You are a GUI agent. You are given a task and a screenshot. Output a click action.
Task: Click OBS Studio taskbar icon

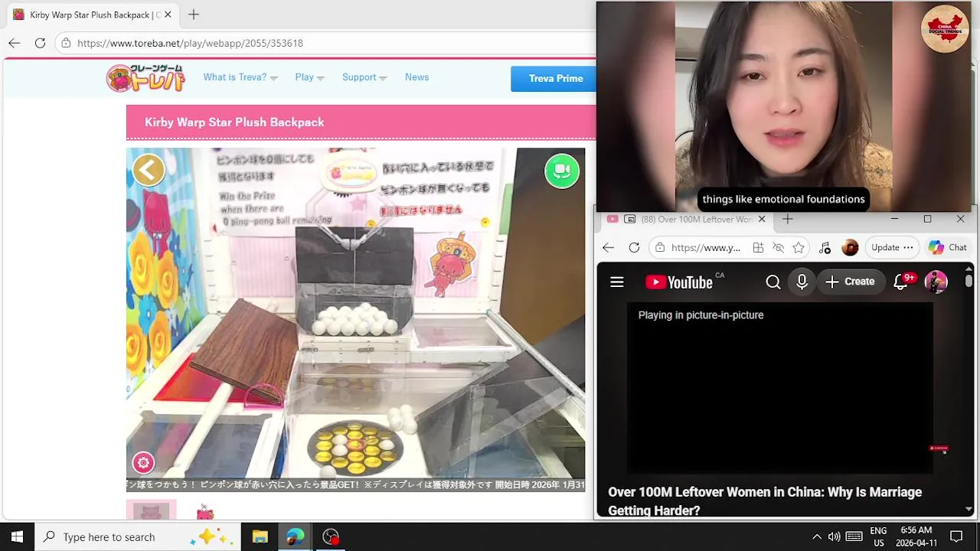pos(331,536)
